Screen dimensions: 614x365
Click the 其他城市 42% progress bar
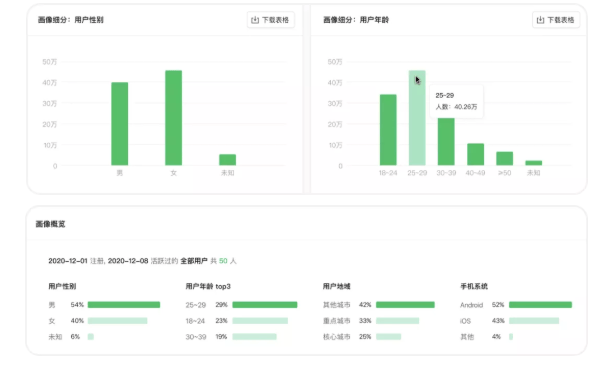[405, 305]
